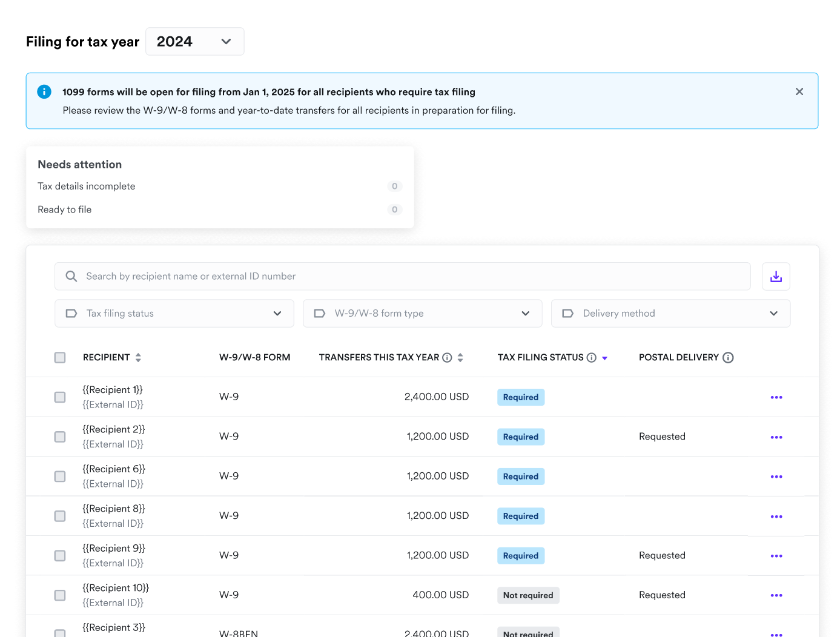The height and width of the screenshot is (637, 840).
Task: Click the Ready to file item
Action: click(65, 210)
